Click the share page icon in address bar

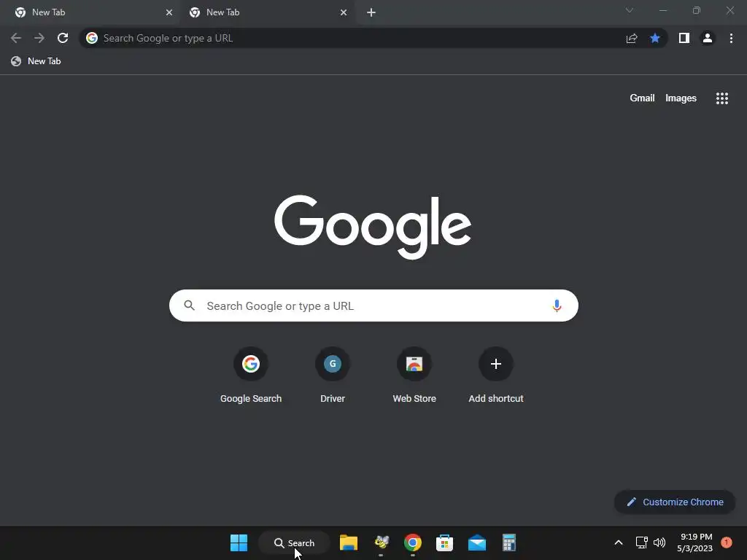pyautogui.click(x=632, y=38)
